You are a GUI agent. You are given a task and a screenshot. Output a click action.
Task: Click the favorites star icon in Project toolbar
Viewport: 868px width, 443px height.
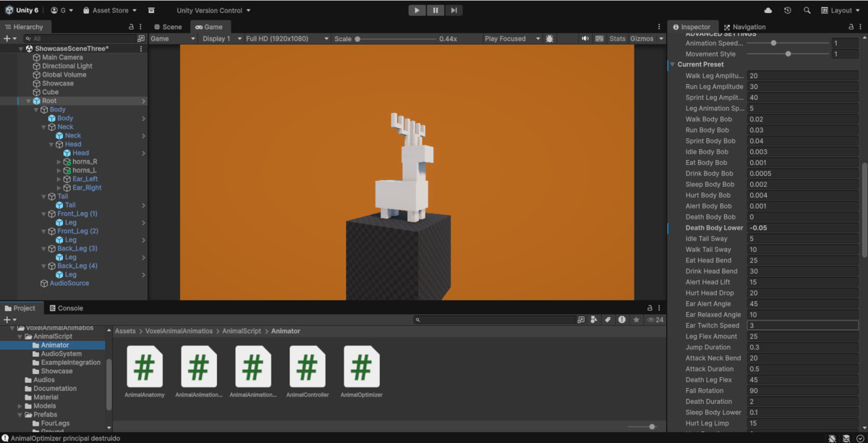pyautogui.click(x=634, y=319)
